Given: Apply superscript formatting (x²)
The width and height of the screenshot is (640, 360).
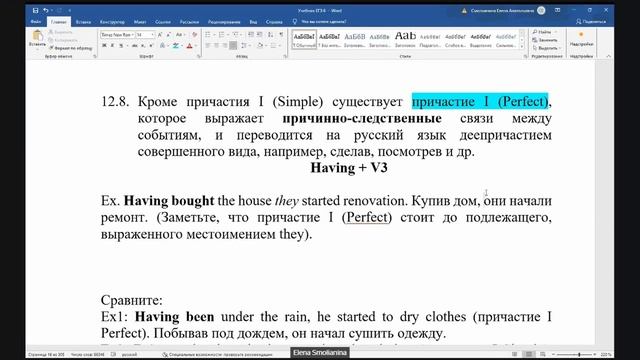Looking at the screenshot, I should coord(151,46).
